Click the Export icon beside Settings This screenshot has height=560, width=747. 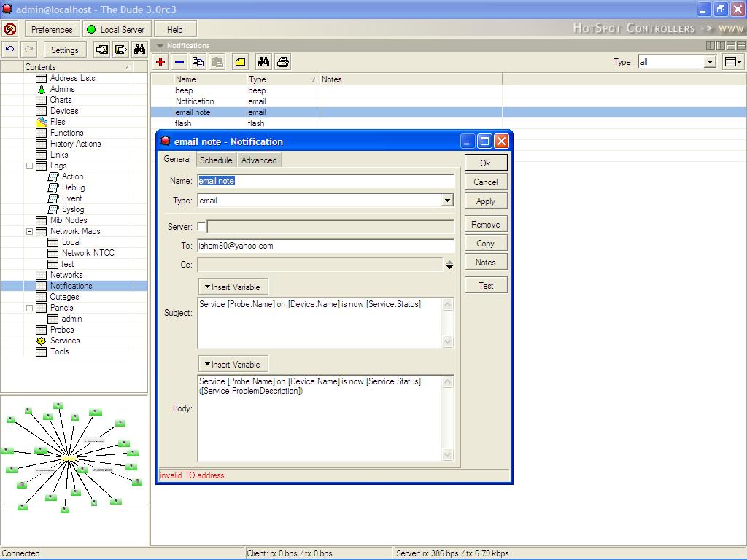pos(120,50)
